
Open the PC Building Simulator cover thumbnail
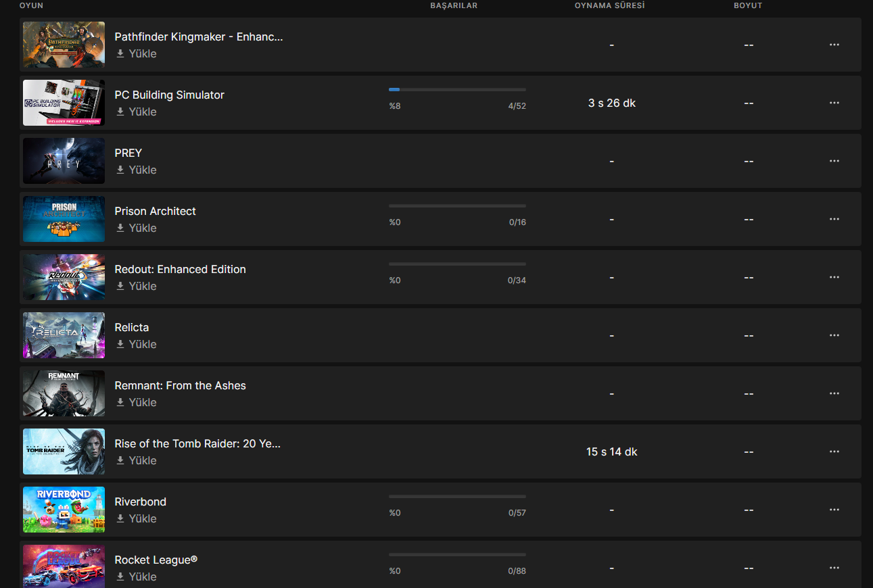(x=64, y=103)
